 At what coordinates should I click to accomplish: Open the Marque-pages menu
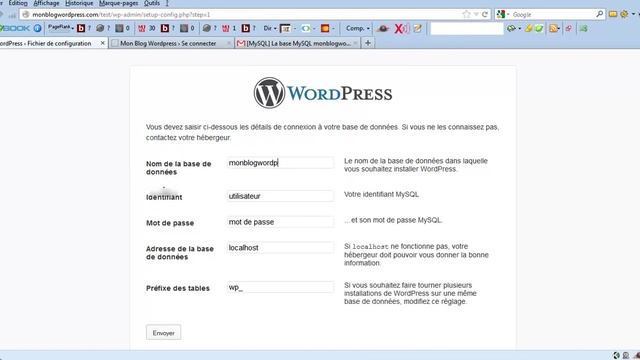point(118,3)
